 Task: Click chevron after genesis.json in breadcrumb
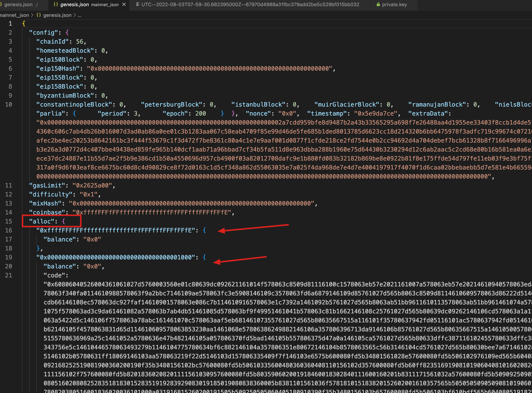[x=74, y=15]
